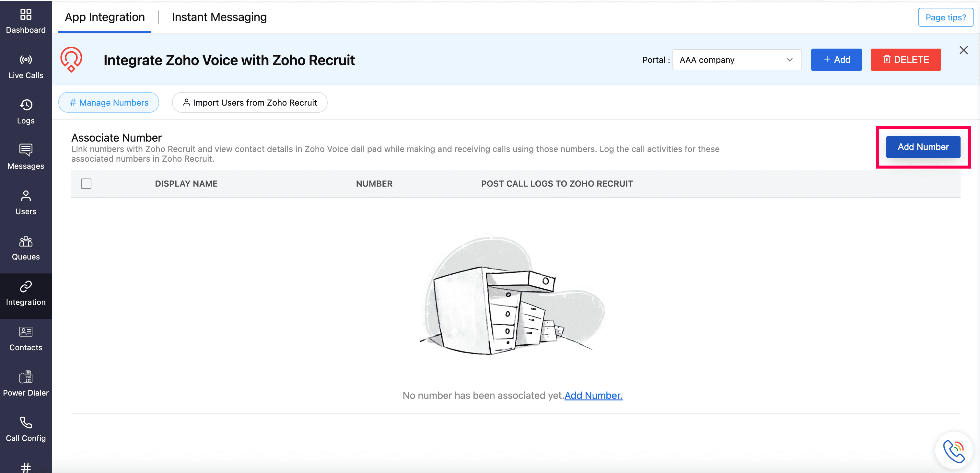The height and width of the screenshot is (473, 980).
Task: Click the floating softphone dial icon
Action: [953, 451]
